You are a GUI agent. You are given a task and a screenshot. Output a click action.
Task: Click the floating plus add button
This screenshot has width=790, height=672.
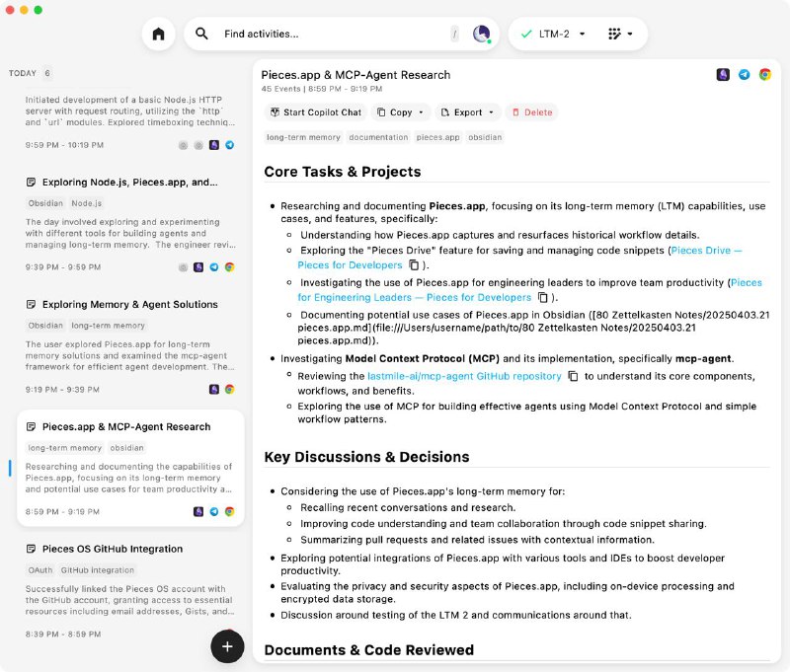(x=227, y=646)
